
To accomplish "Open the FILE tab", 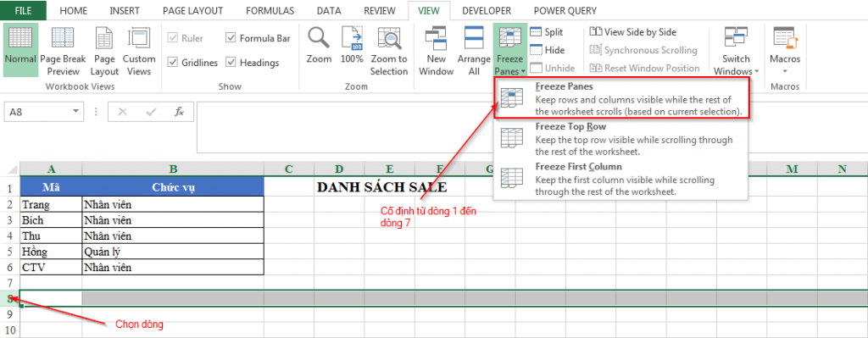I will [23, 10].
